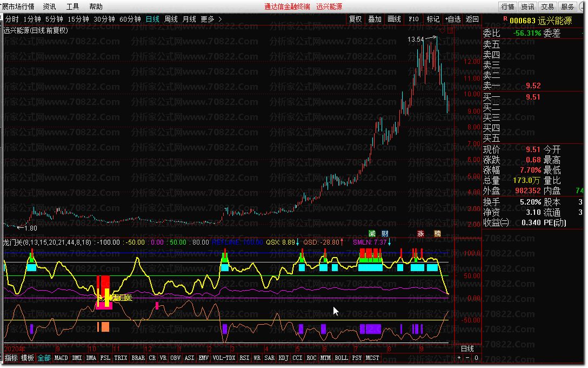Switch to 15分钟 chart period
The image size is (588, 368).
78,19
